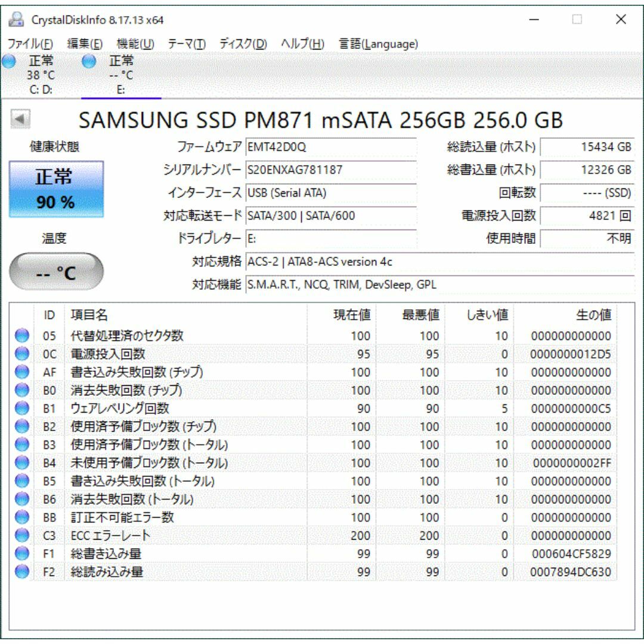644x644 pixels.
Task: Click status orb for B0 消去失敗回数 (チップ)
Action: [22, 390]
